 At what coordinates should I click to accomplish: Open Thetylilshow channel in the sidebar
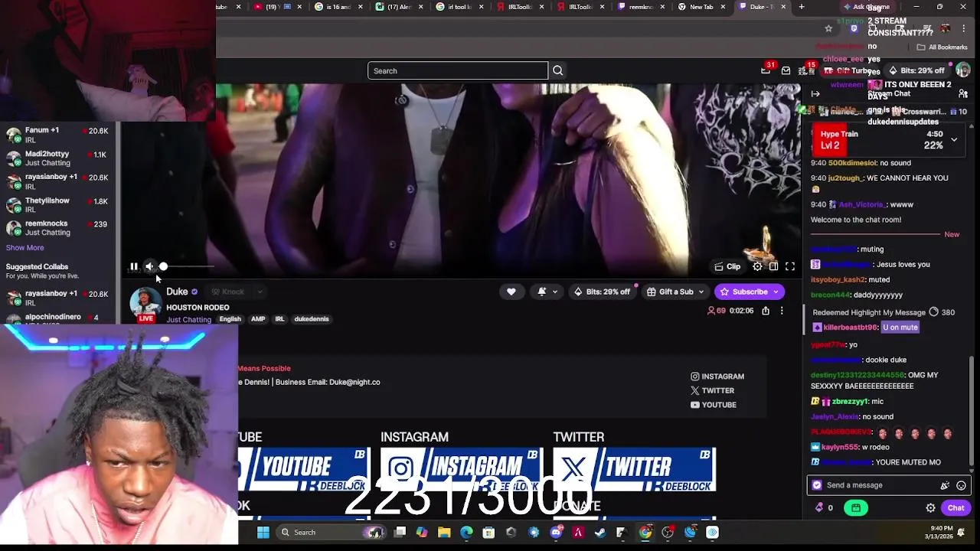point(57,205)
